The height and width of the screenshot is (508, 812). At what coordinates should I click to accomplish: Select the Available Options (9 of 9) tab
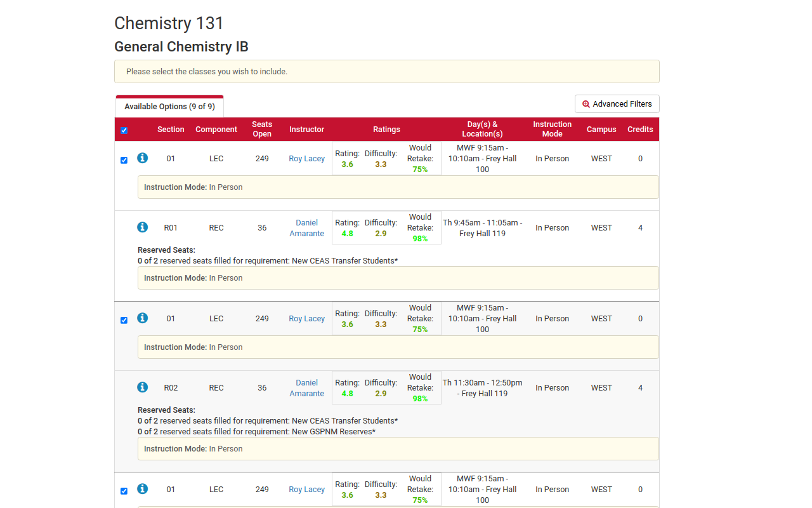(169, 106)
